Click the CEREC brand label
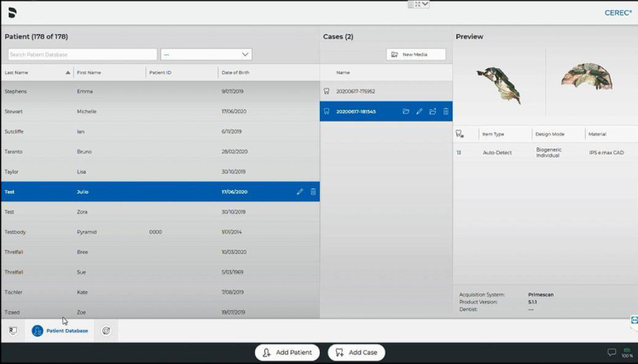Screen dimensions: 638x364 618,13
